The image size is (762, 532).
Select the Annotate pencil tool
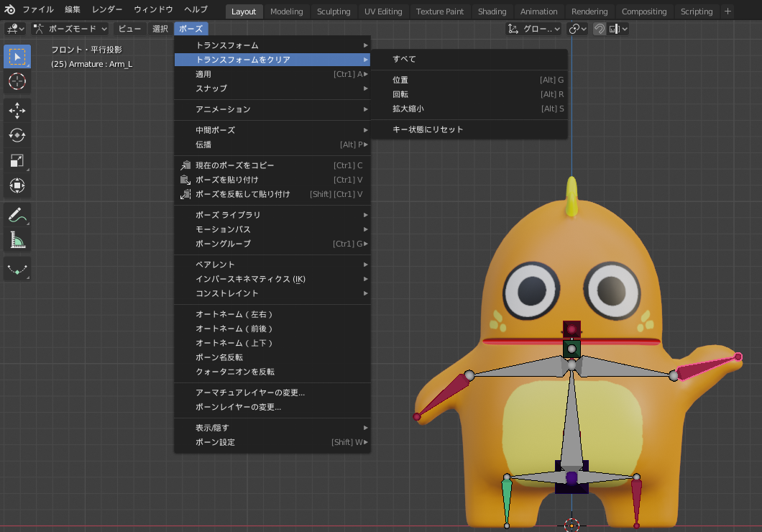[x=17, y=215]
